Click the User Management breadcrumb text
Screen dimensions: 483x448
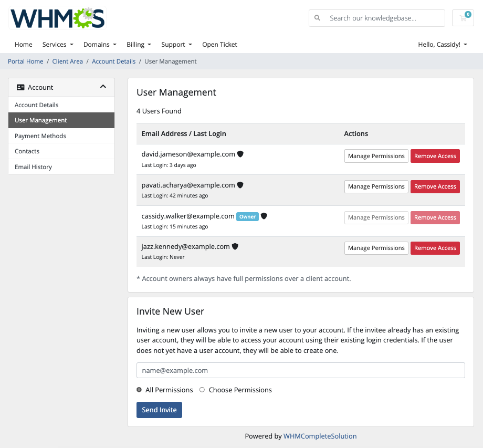(x=170, y=61)
